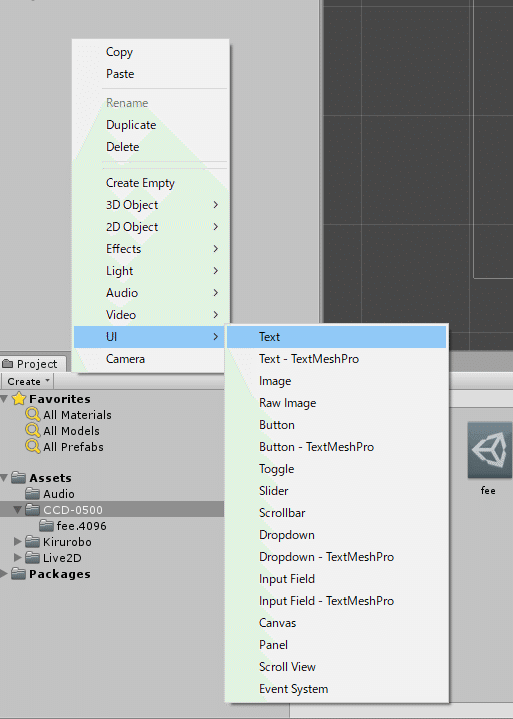The height and width of the screenshot is (719, 513).
Task: Choose Paste in the context menu
Action: (x=151, y=74)
